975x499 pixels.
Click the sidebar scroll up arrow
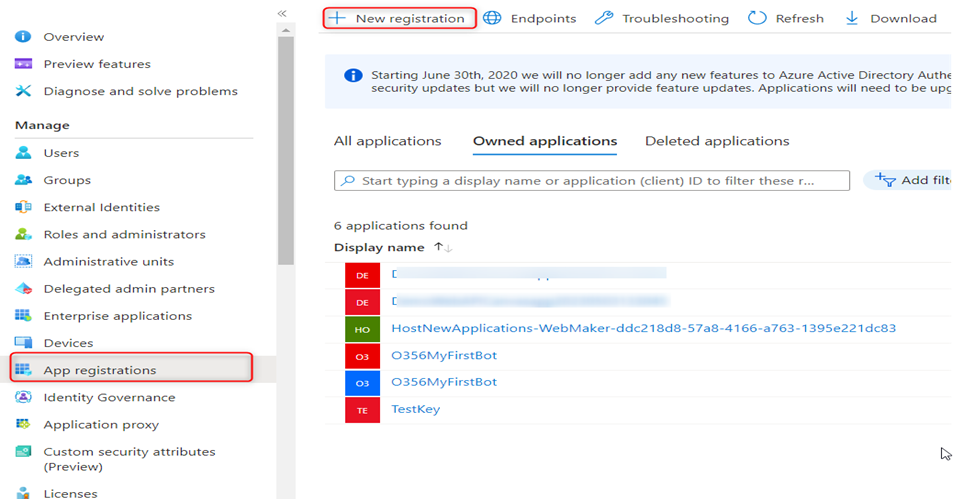(x=286, y=30)
